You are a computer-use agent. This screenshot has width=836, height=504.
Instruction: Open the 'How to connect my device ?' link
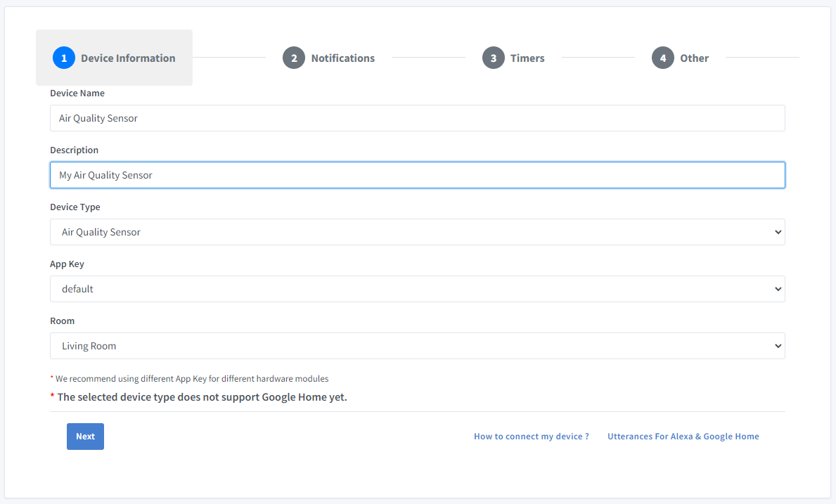[531, 437]
